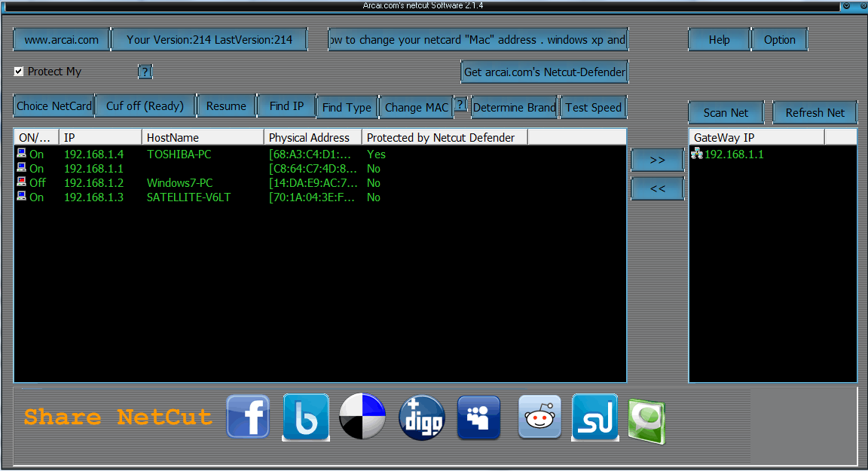The image size is (868, 471).
Task: Click the Scan Net button
Action: [x=726, y=113]
